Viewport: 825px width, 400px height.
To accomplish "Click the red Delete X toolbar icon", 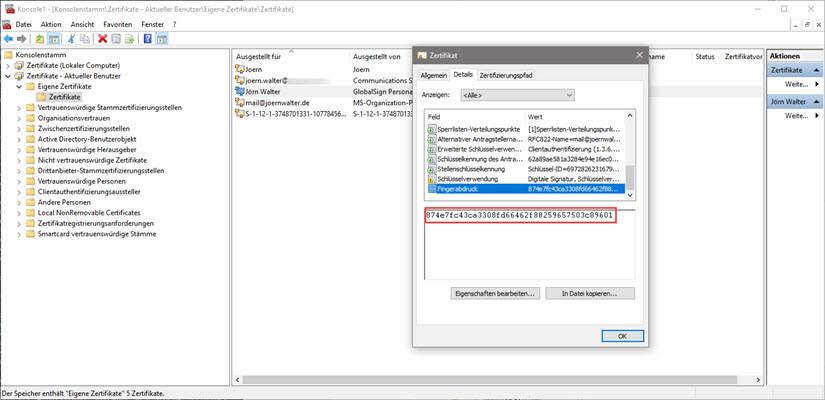I will 102,38.
